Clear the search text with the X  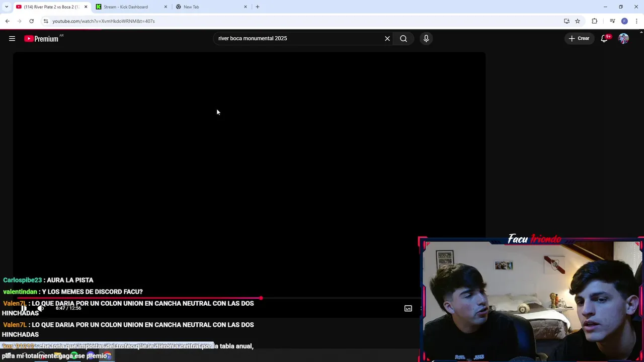(x=387, y=39)
